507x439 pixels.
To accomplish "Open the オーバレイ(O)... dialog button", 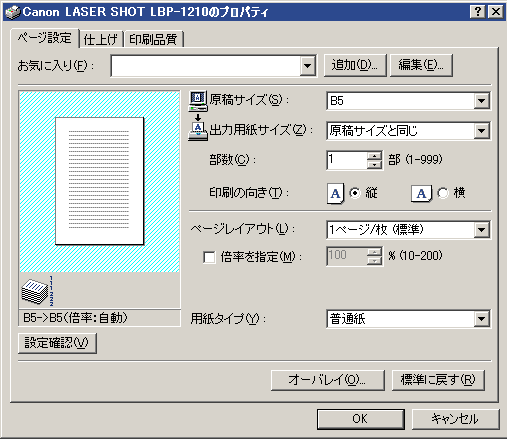I will 328,380.
